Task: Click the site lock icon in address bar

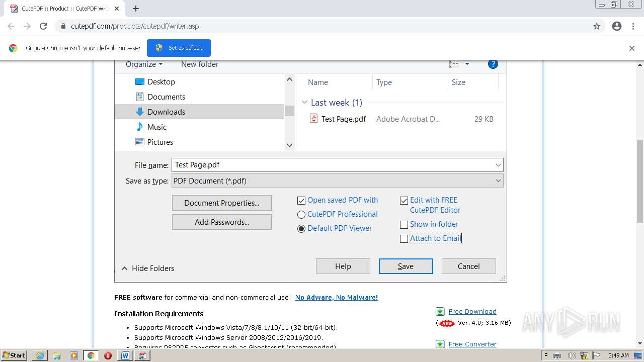Action: click(x=63, y=26)
